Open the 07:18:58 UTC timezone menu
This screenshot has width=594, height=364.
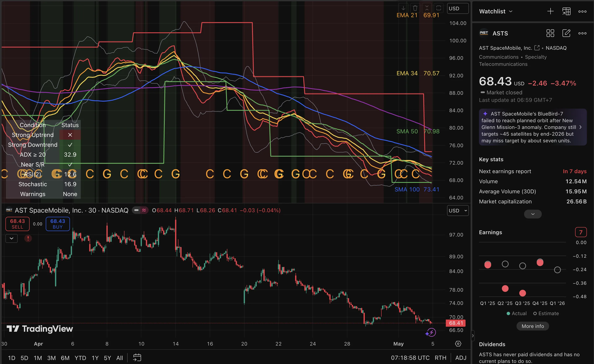click(x=410, y=358)
